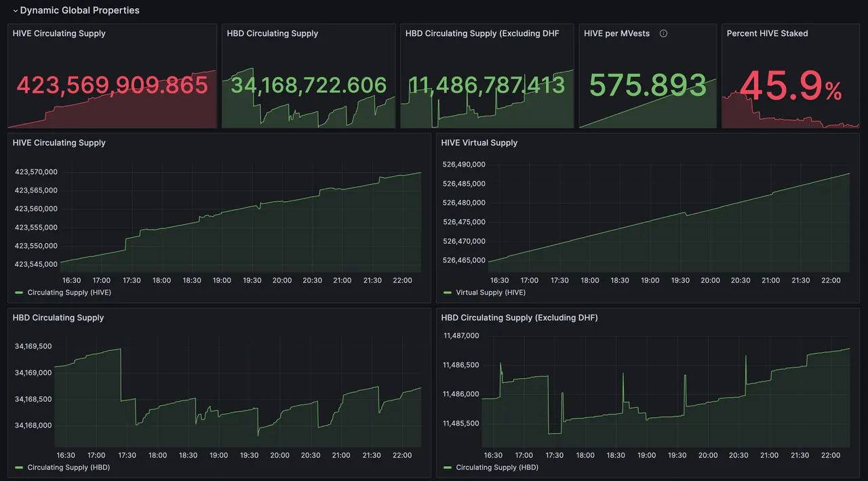Click the 11,486,787.413 stat value

coord(486,85)
